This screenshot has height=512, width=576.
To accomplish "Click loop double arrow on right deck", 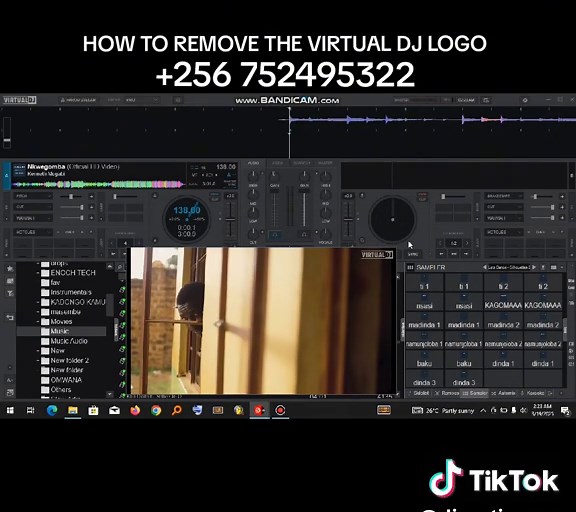I will (467, 243).
